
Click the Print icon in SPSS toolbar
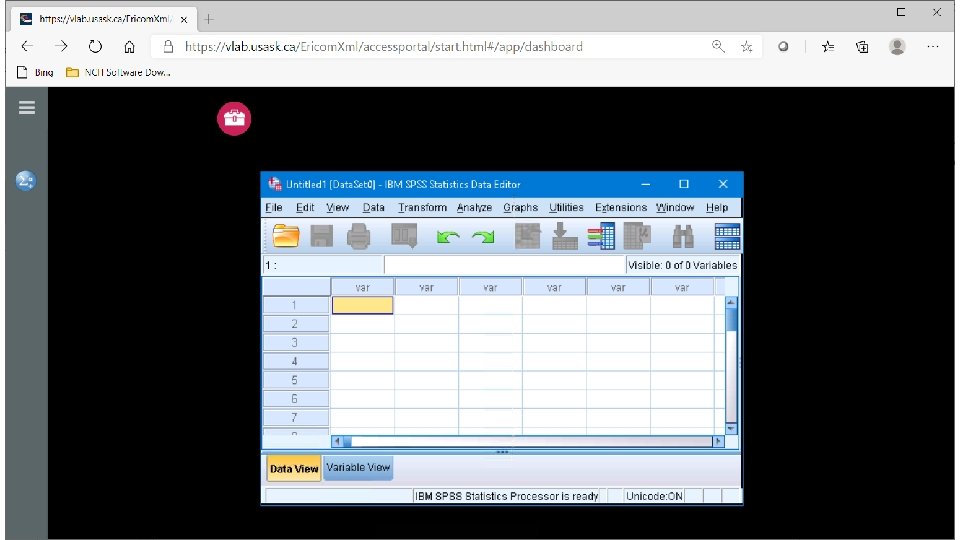pyautogui.click(x=359, y=236)
